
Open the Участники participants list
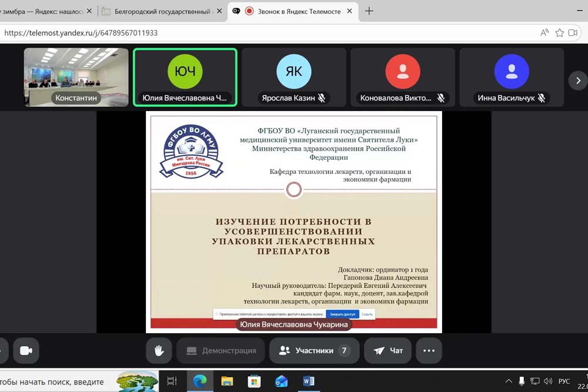[x=314, y=350]
